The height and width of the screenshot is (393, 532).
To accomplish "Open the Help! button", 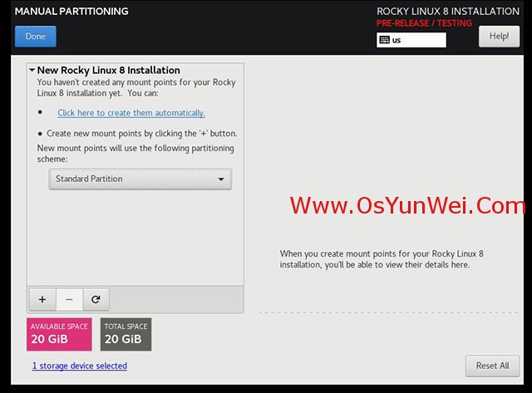I will click(x=499, y=37).
